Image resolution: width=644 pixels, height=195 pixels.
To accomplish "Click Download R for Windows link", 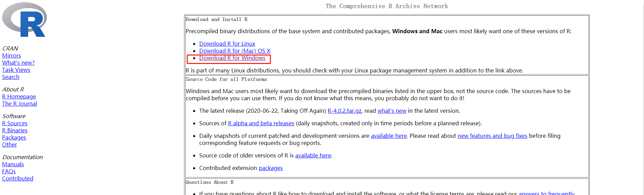I will pyautogui.click(x=232, y=58).
